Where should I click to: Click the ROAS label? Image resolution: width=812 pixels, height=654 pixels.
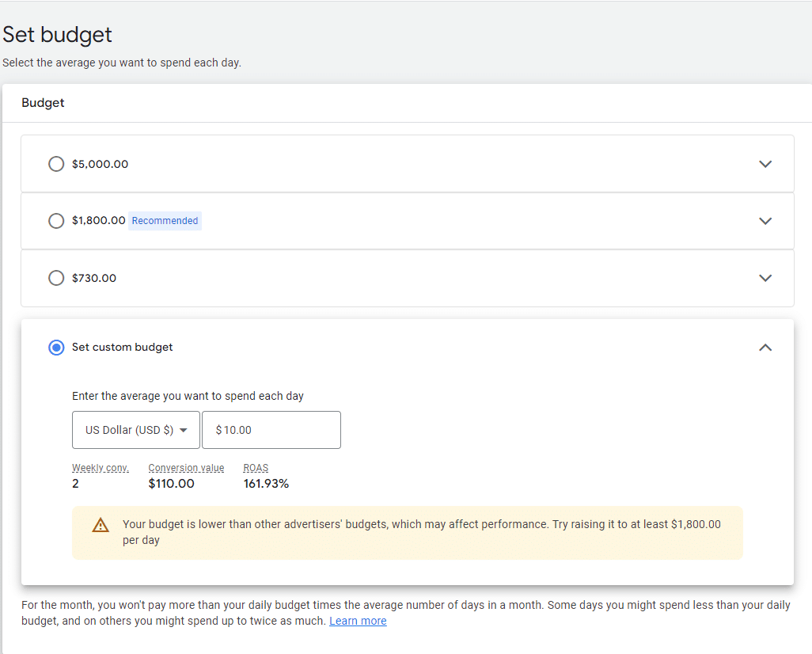pyautogui.click(x=256, y=468)
